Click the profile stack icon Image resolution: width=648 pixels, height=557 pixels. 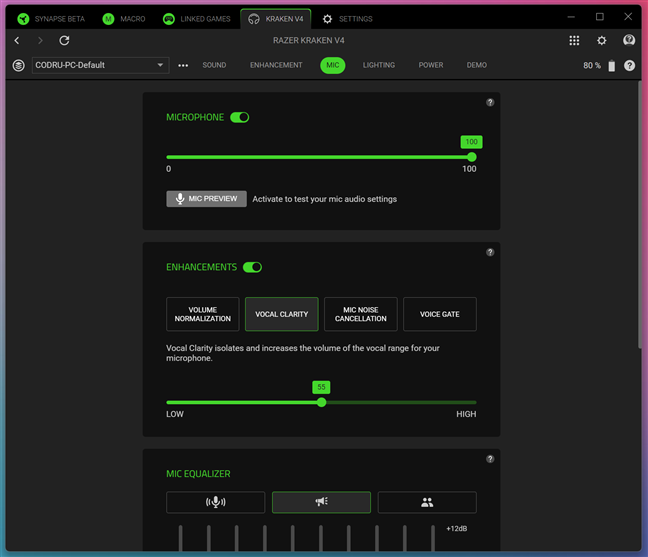pos(19,65)
